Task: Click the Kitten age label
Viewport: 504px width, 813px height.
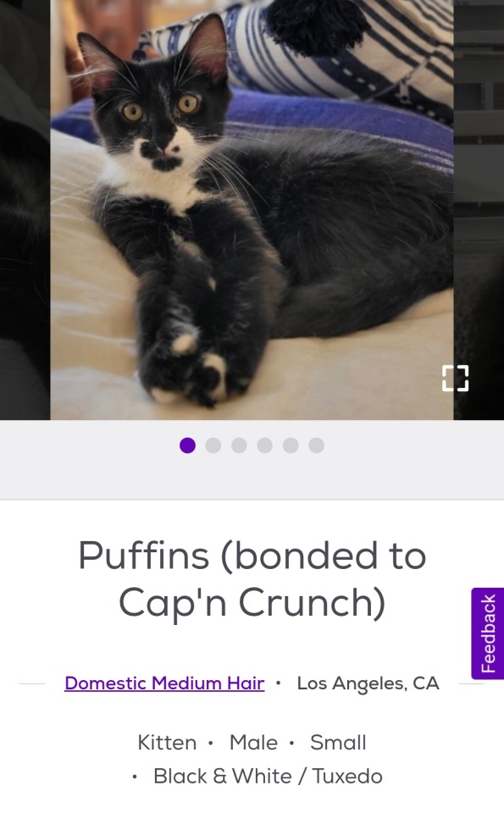Action: pyautogui.click(x=167, y=743)
